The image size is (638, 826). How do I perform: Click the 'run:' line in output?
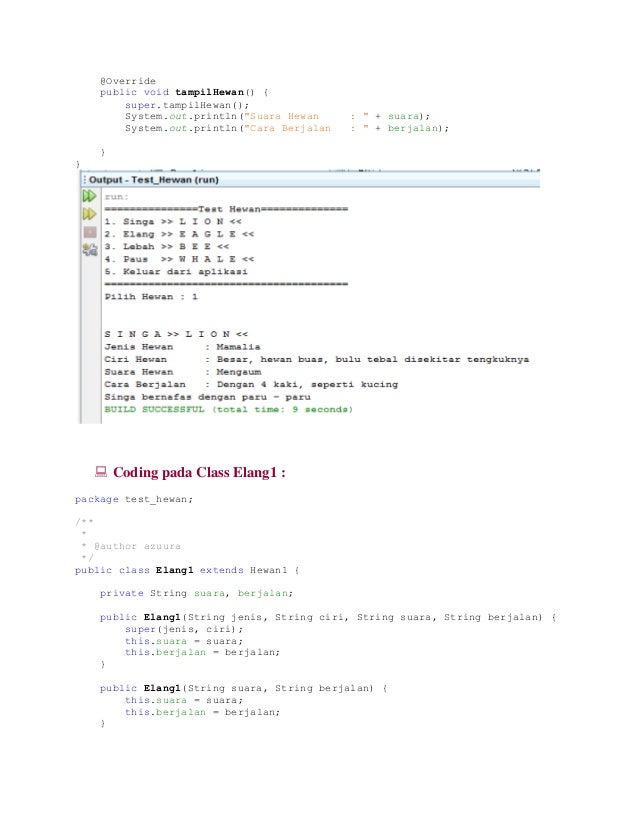(x=116, y=196)
